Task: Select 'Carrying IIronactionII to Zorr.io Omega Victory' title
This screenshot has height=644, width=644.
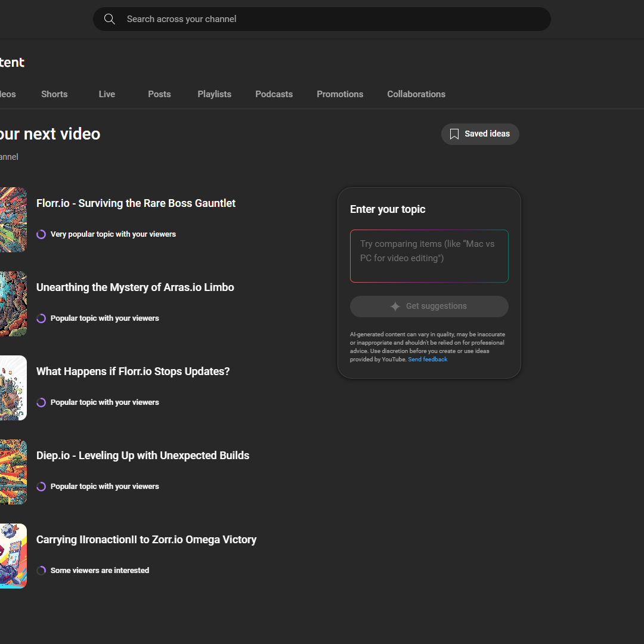Action: click(x=146, y=540)
